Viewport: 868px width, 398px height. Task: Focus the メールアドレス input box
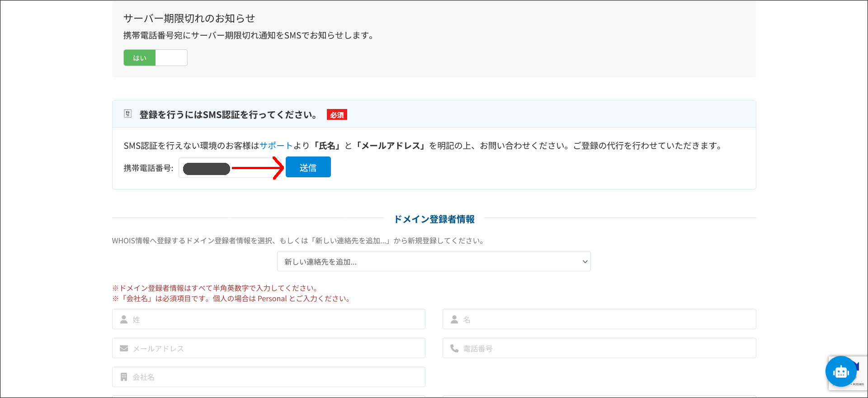[276, 348]
